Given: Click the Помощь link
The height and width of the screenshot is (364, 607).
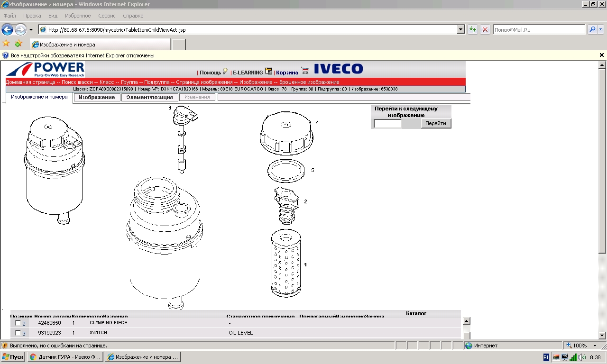Looking at the screenshot, I should point(210,73).
